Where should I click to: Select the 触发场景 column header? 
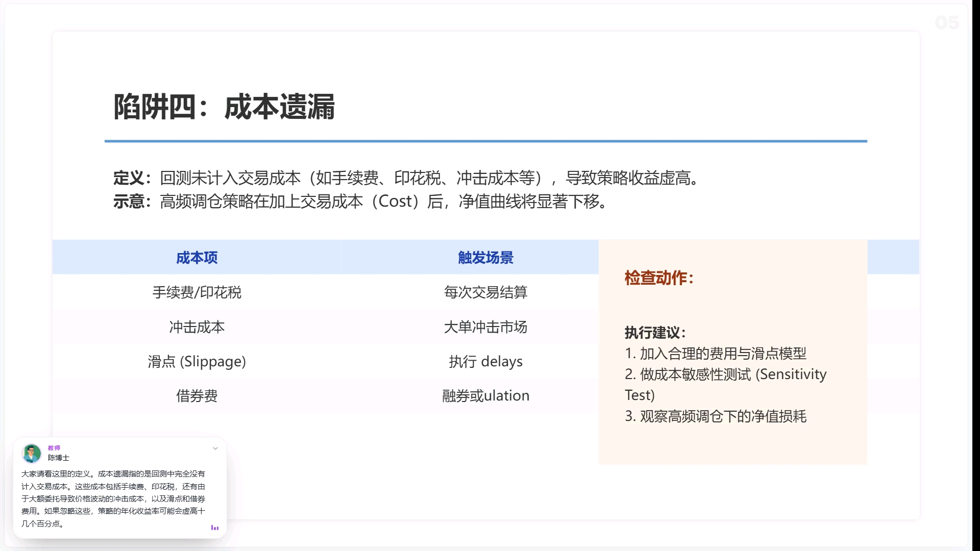(485, 258)
